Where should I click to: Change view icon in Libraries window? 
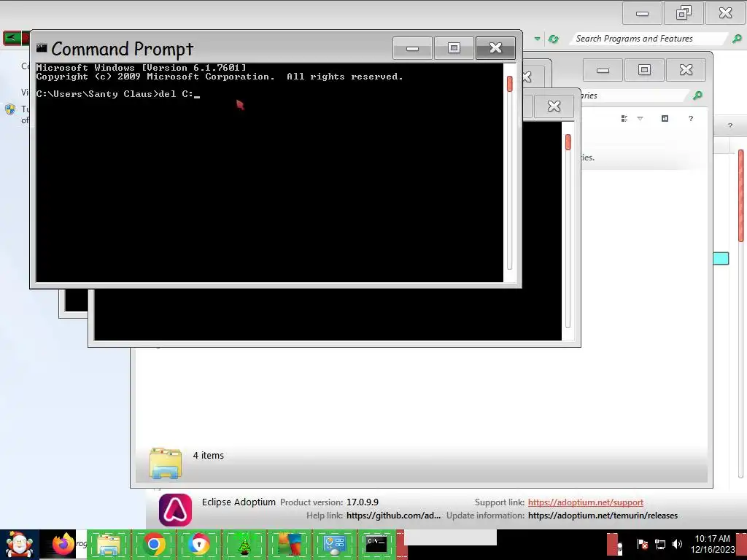point(624,119)
